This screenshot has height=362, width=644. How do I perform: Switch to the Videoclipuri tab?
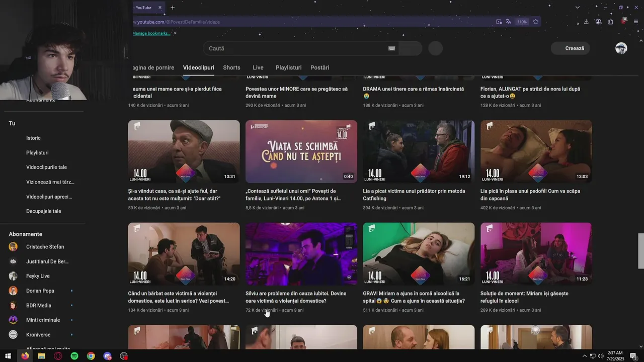coord(199,67)
